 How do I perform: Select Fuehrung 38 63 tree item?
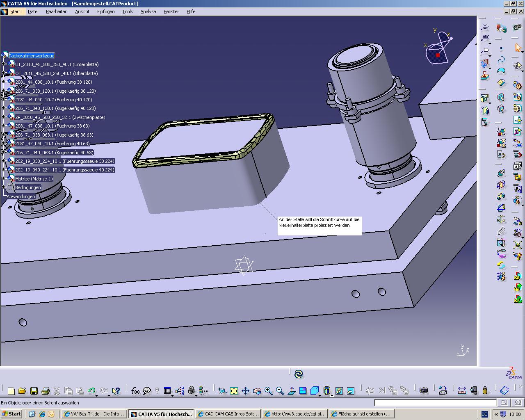tap(52, 126)
